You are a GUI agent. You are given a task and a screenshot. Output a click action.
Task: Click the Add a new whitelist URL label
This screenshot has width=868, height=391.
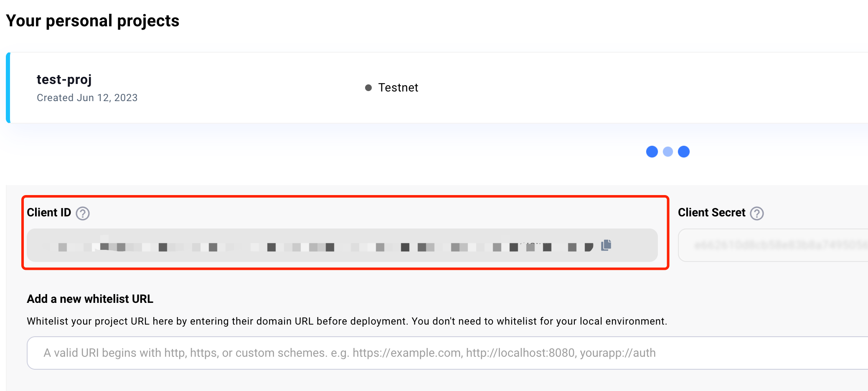tap(90, 299)
